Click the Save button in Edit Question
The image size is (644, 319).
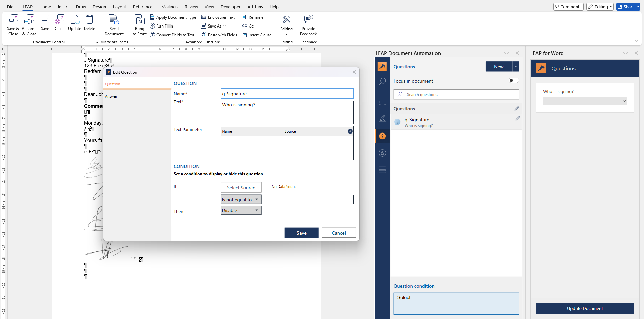click(x=301, y=233)
